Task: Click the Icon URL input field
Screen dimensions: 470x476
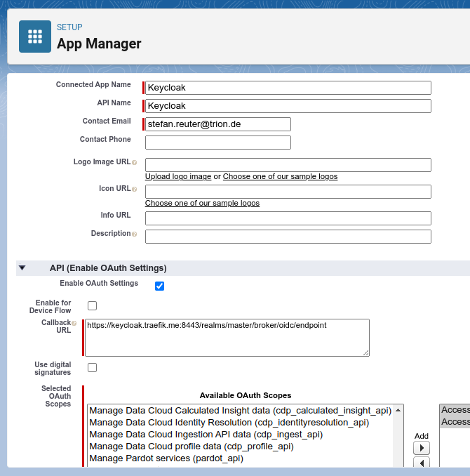Action: click(288, 192)
